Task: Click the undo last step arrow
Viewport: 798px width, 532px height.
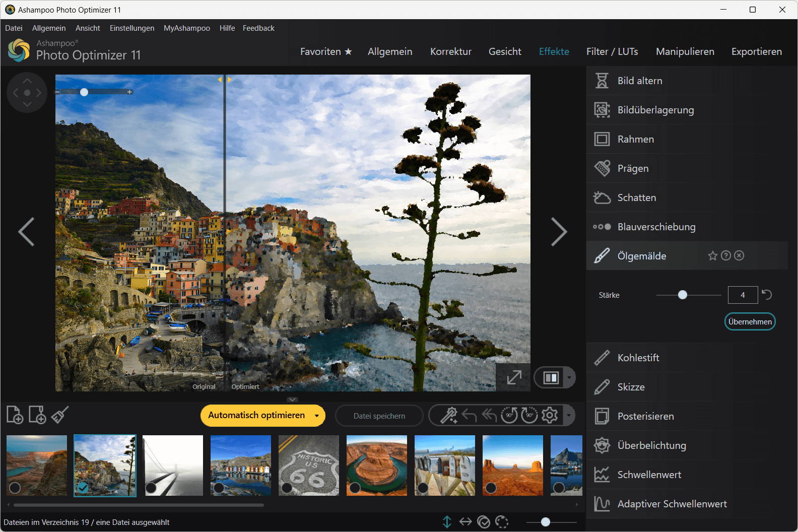Action: [x=469, y=416]
